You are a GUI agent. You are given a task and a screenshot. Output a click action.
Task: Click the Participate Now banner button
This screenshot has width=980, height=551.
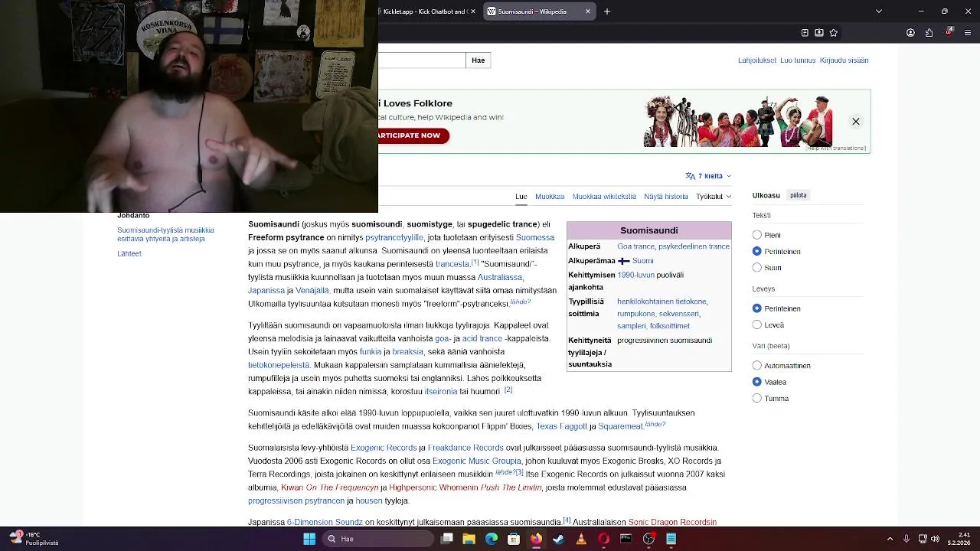[413, 135]
